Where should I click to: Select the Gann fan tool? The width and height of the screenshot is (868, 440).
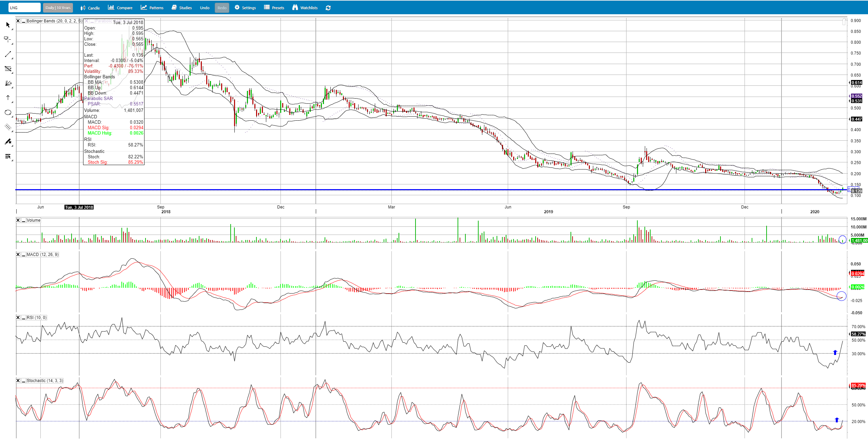click(x=8, y=83)
